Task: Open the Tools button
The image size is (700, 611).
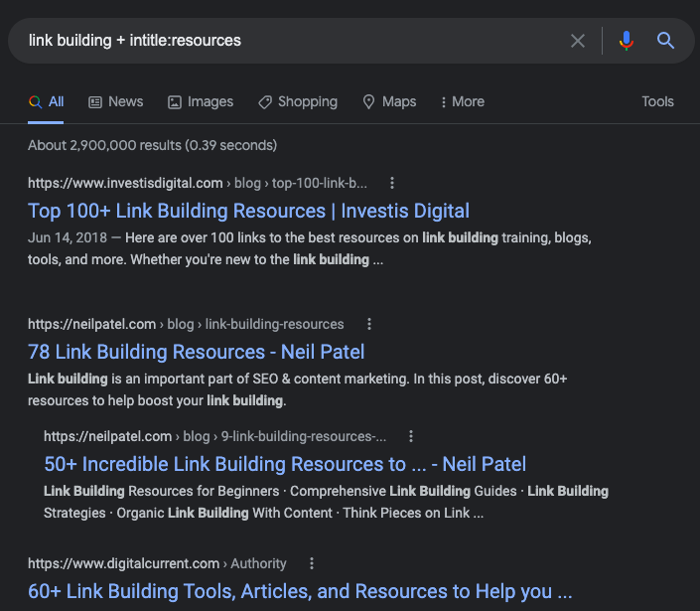Action: [657, 101]
